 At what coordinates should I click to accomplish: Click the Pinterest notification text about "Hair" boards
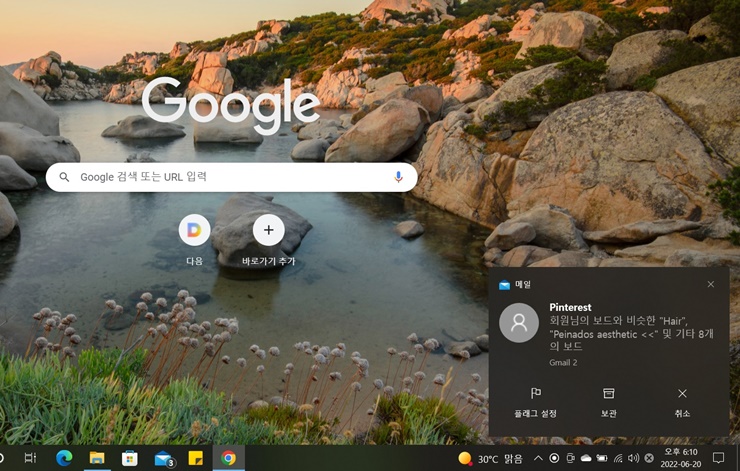click(x=631, y=334)
